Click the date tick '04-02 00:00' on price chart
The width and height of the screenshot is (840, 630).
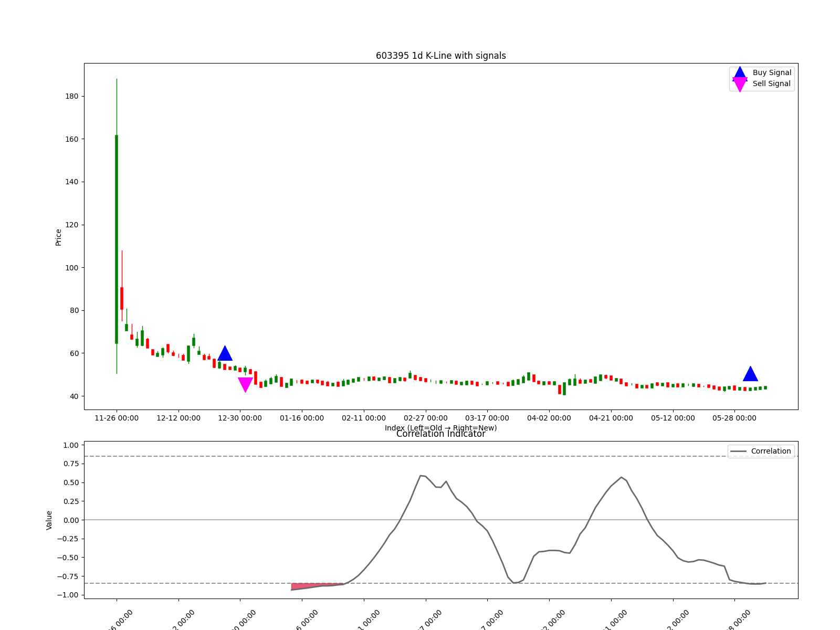tap(549, 418)
